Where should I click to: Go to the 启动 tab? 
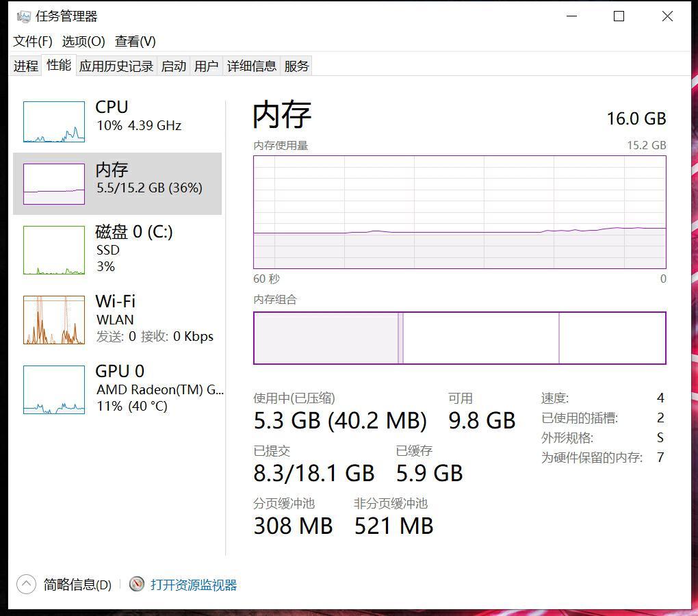pos(174,66)
